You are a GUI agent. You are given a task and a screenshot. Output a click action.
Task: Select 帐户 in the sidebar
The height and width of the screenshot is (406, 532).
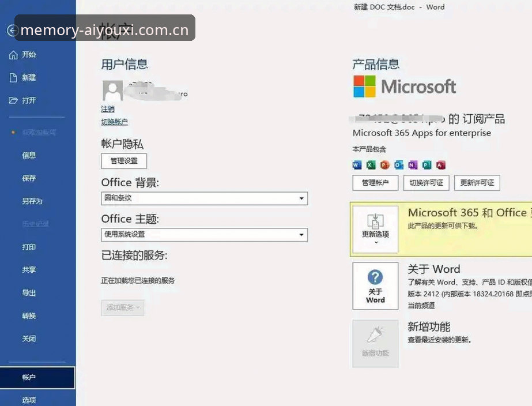pos(37,378)
